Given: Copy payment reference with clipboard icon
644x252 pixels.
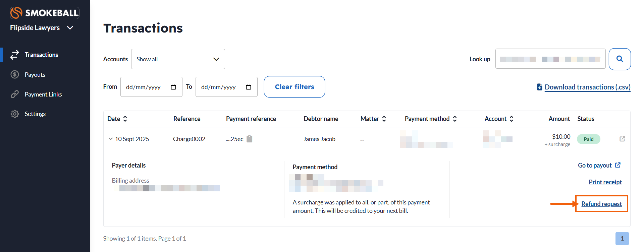Looking at the screenshot, I should pyautogui.click(x=250, y=139).
